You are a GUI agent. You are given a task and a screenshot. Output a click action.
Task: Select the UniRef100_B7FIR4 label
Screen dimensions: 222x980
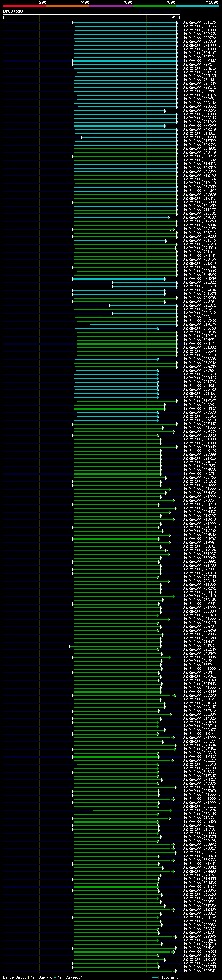coord(199,57)
